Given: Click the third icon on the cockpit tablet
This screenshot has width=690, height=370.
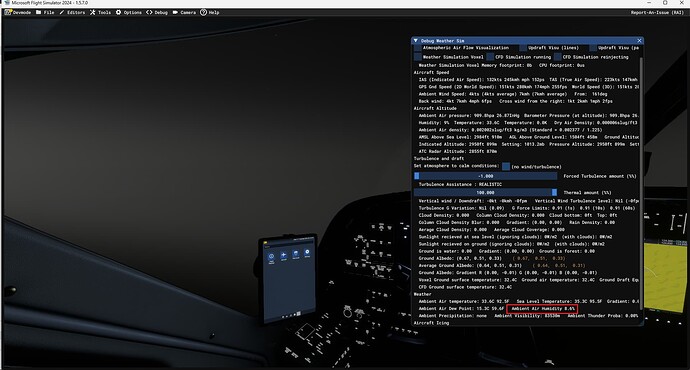Looking at the screenshot, I should (296, 254).
